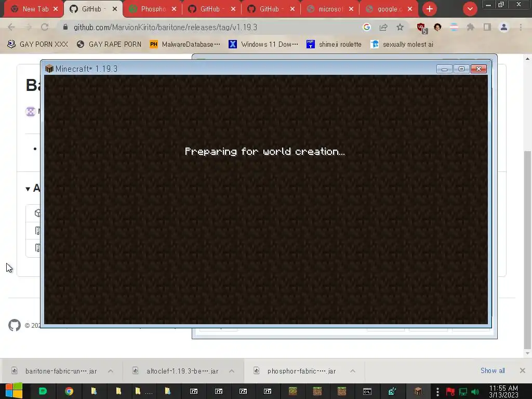Image resolution: width=532 pixels, height=399 pixels.
Task: Click Show all downloads
Action: click(493, 370)
